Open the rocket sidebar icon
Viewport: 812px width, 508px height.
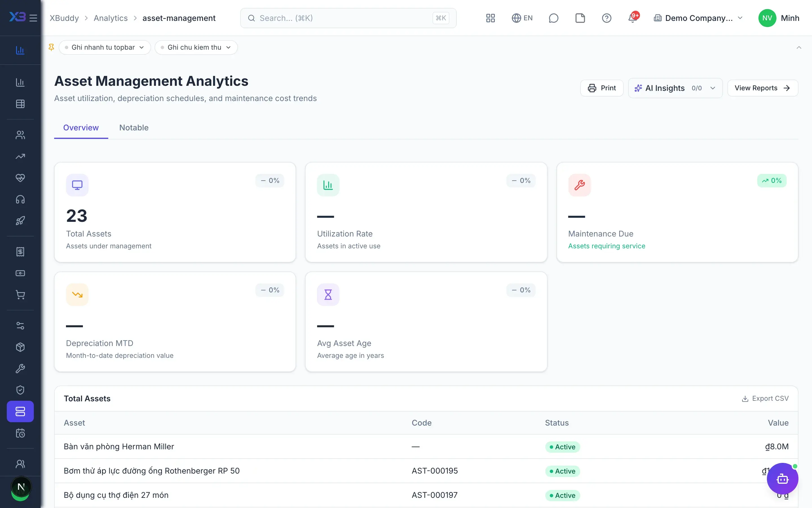click(21, 221)
